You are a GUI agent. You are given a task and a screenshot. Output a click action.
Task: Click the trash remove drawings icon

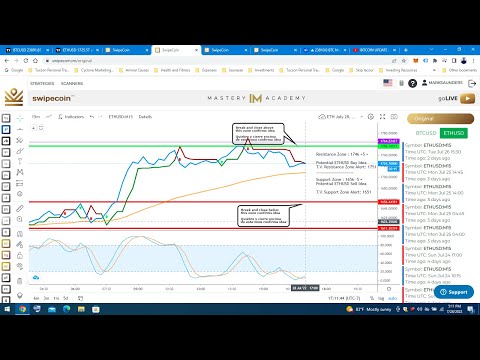point(20,281)
